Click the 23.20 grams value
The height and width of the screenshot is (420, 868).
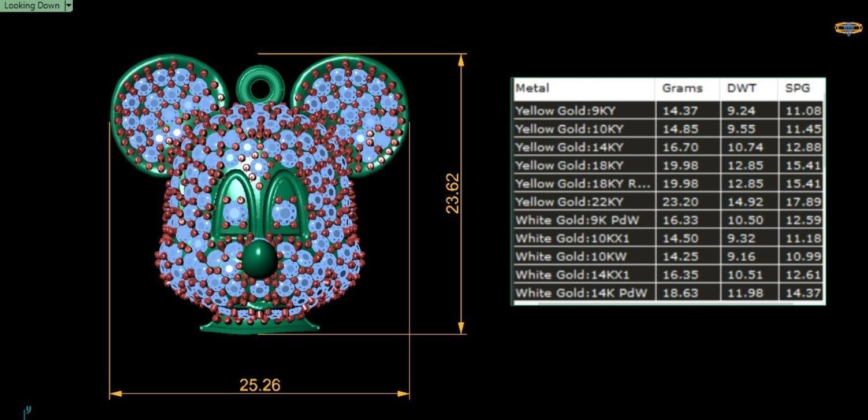pos(680,202)
